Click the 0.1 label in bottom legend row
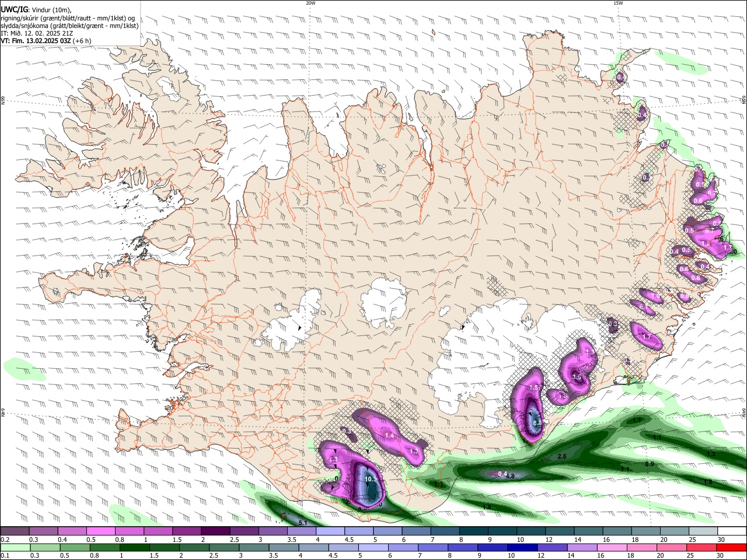This screenshot has height=560, width=747. pyautogui.click(x=4, y=555)
